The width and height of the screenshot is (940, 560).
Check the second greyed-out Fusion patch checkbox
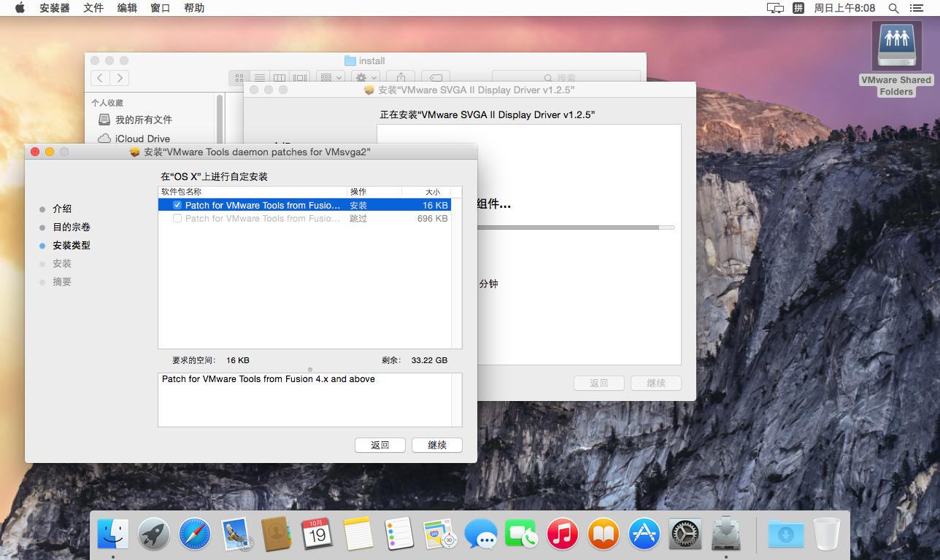pyautogui.click(x=177, y=219)
